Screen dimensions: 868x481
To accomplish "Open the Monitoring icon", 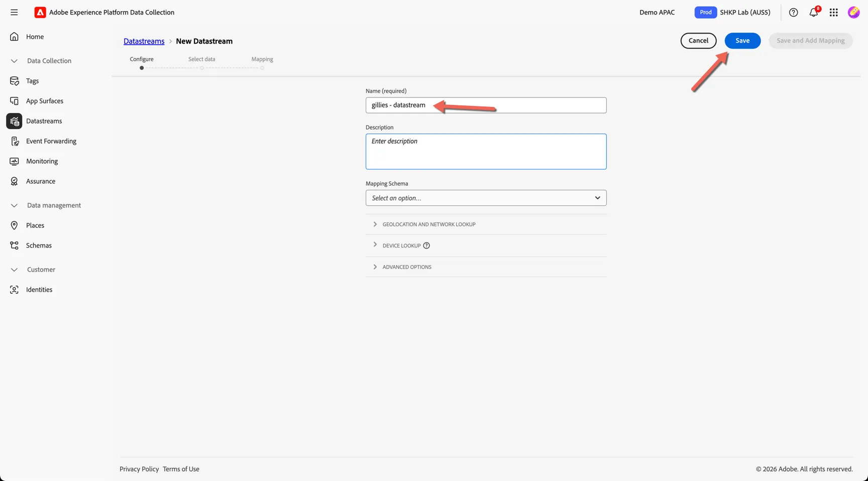I will click(x=14, y=161).
